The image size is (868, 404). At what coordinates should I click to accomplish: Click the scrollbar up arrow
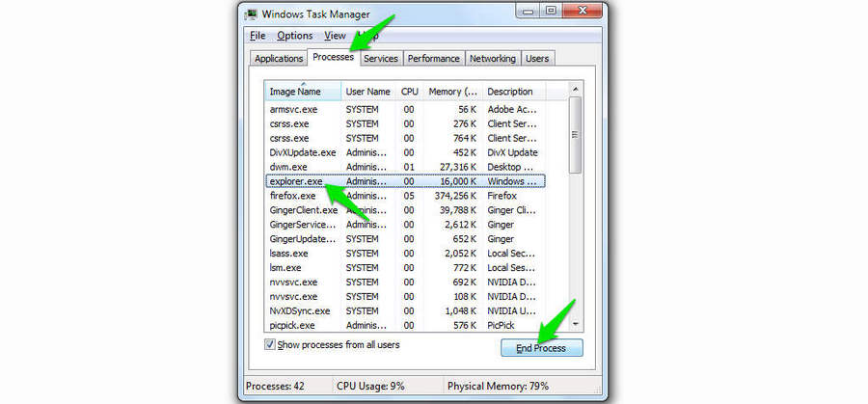(x=575, y=89)
